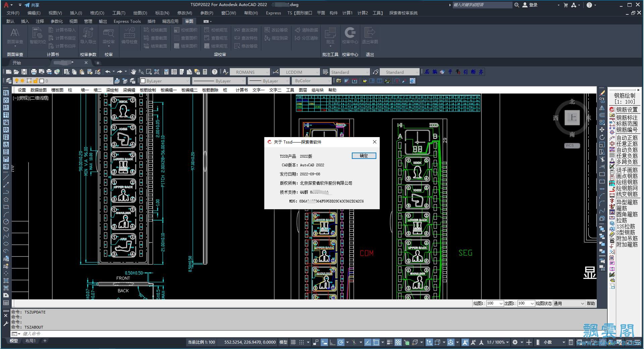
Task: Select the Line draw tool
Action: 6,177
